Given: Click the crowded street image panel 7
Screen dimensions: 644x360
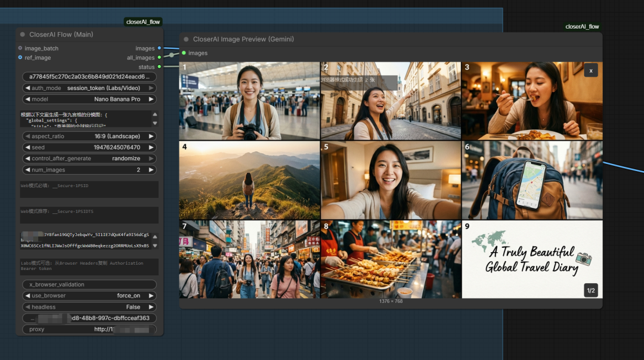Looking at the screenshot, I should (249, 259).
